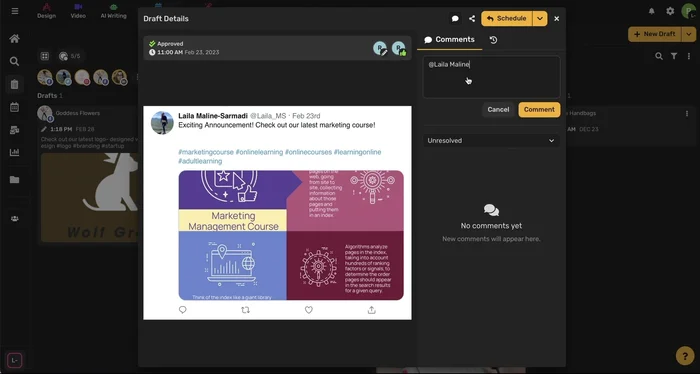Click the comment bubble icon in the Draft Details header
Viewport: 700px width, 374px height.
[x=455, y=18]
